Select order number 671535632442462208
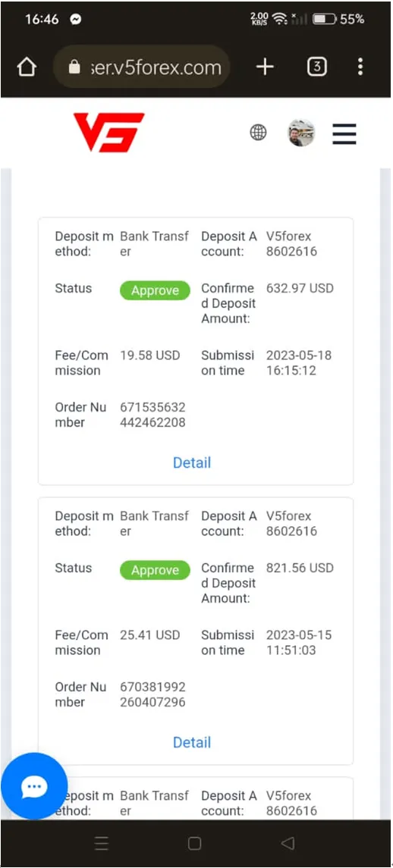This screenshot has height=868, width=393. click(152, 415)
